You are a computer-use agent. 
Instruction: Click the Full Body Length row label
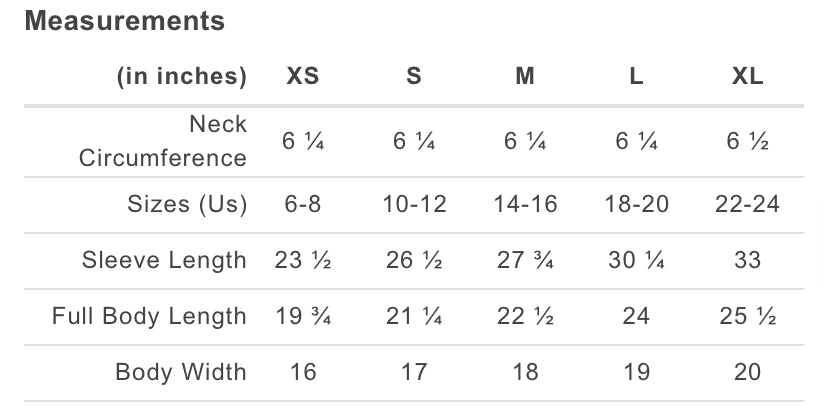pos(149,316)
